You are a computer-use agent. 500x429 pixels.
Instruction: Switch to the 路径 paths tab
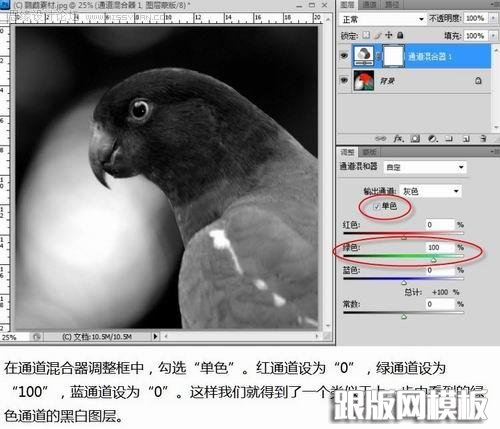pos(391,4)
